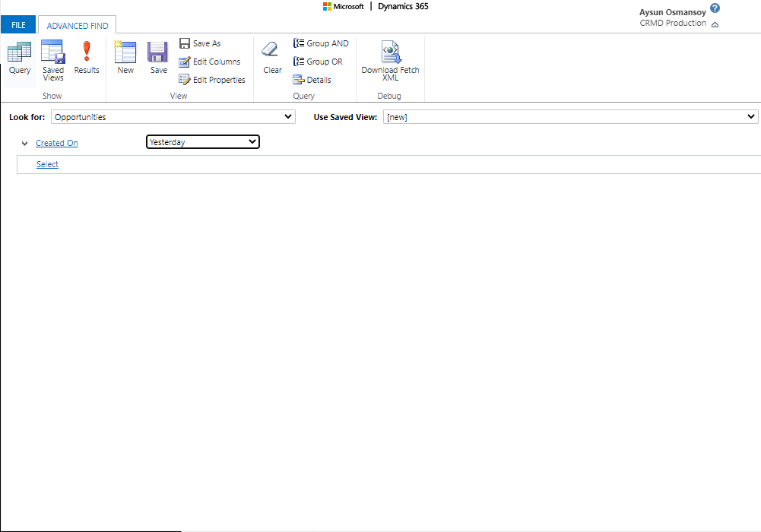This screenshot has height=532, width=761.
Task: Clear the query criteria
Action: [272, 58]
